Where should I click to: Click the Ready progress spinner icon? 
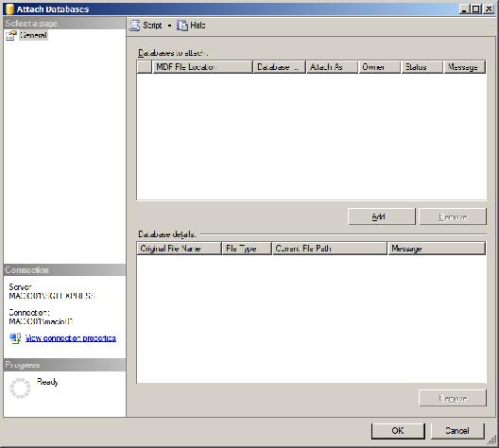tap(21, 388)
